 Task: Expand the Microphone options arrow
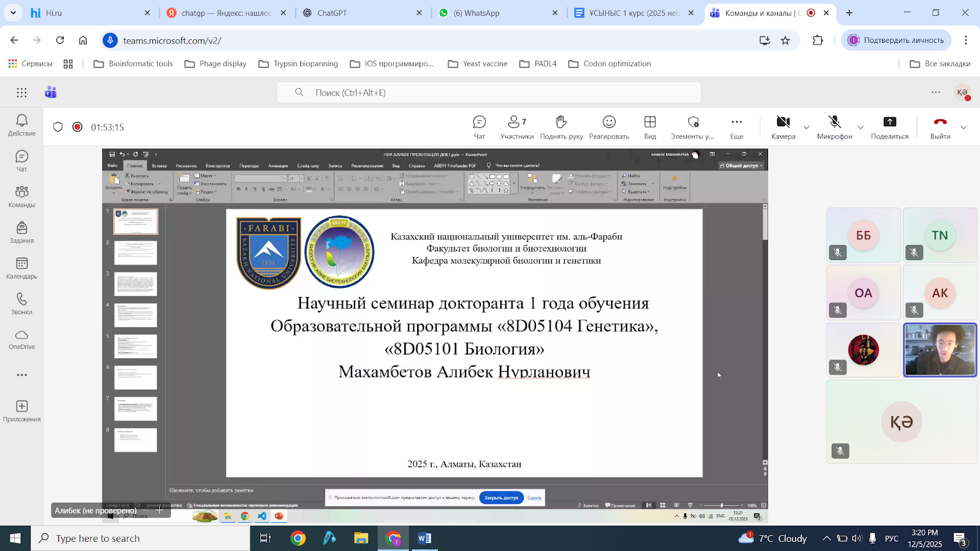point(861,127)
